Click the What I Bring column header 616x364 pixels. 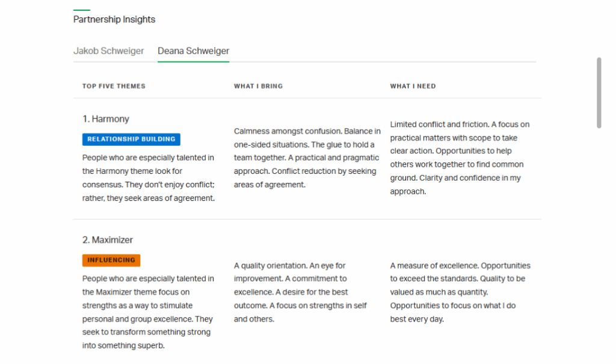(259, 86)
